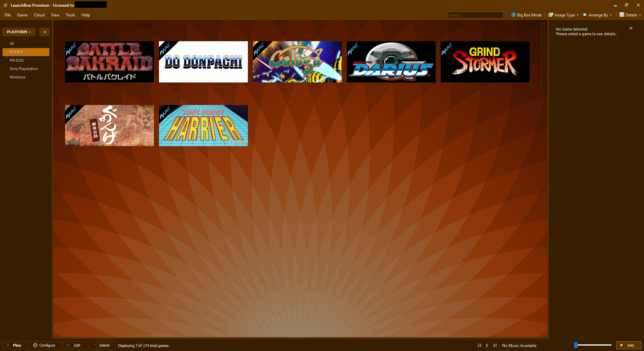Click the games list vertical scrollbar
This screenshot has width=644, height=351.
(x=543, y=56)
